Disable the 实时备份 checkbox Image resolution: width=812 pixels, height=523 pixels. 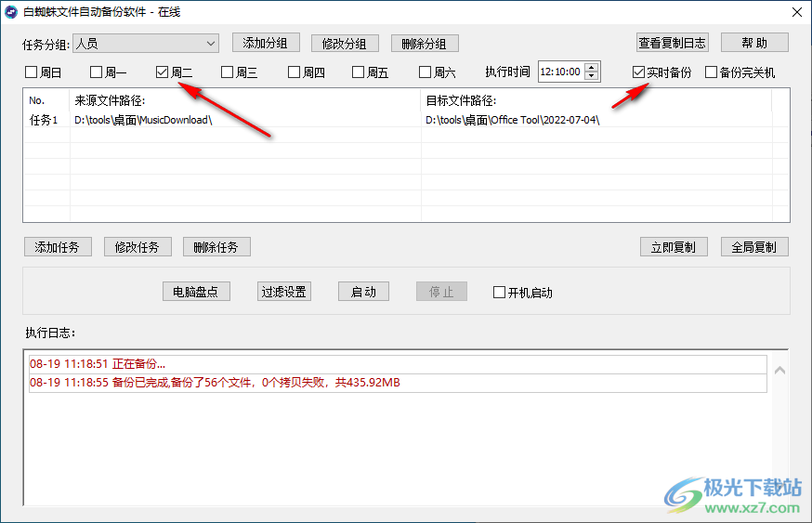pos(638,72)
